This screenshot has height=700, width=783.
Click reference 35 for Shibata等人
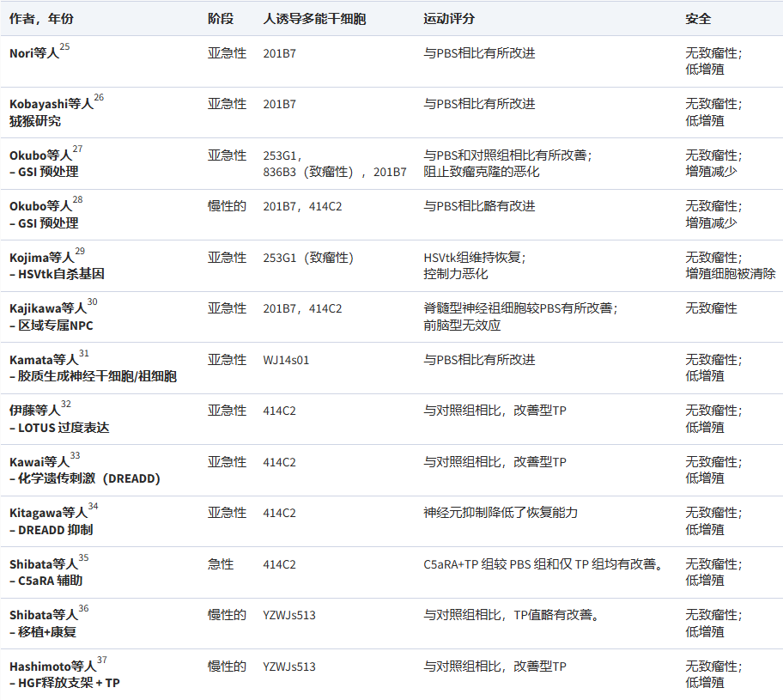(x=83, y=558)
